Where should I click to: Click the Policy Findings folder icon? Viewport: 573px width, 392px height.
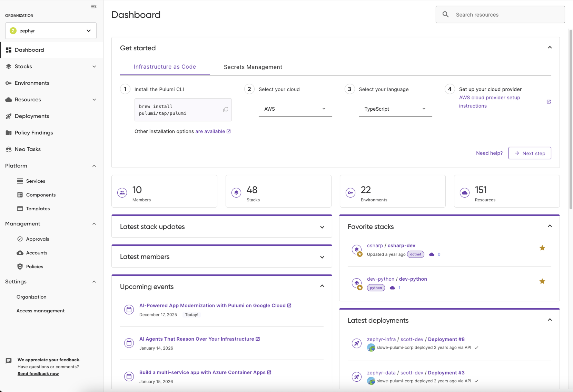coord(9,133)
